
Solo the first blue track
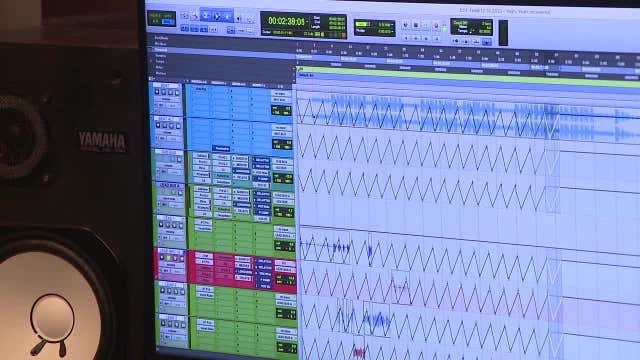point(171,93)
